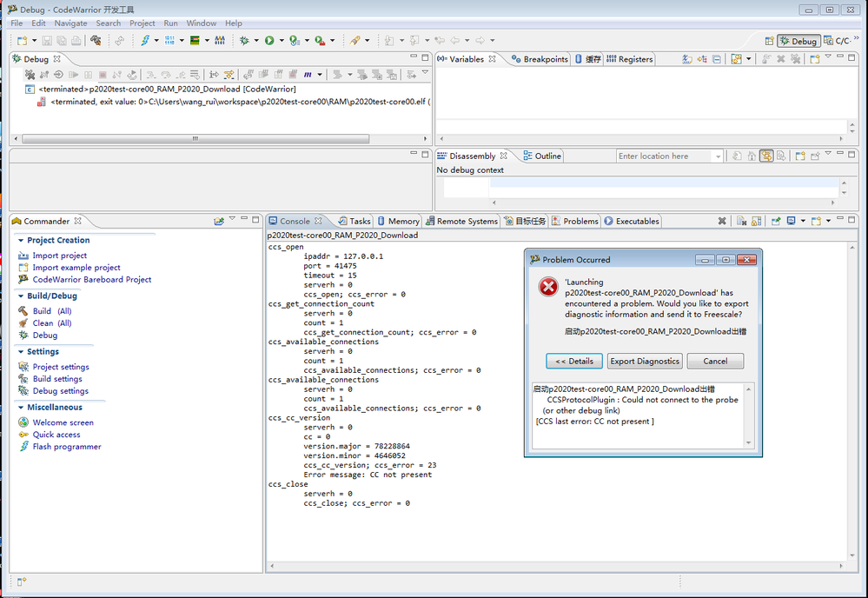This screenshot has height=598, width=868.
Task: Click the Remove All Terminated Launches icon
Action: pos(30,75)
